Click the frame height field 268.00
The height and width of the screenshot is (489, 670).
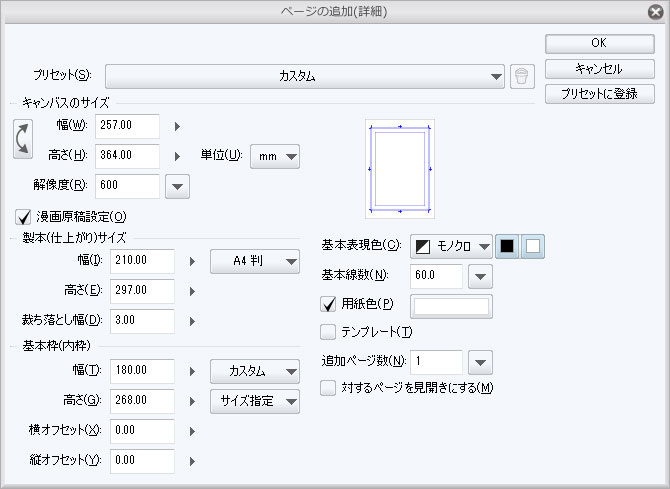[142, 401]
